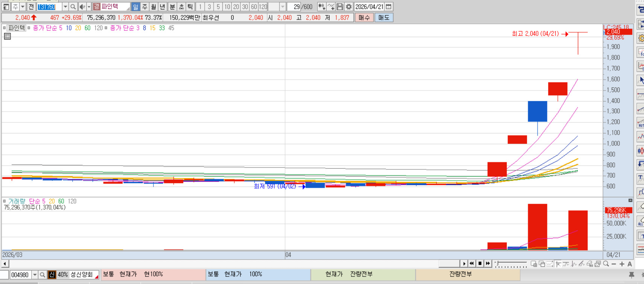
Task: Select the 1 interval preset
Action: click(200, 7)
